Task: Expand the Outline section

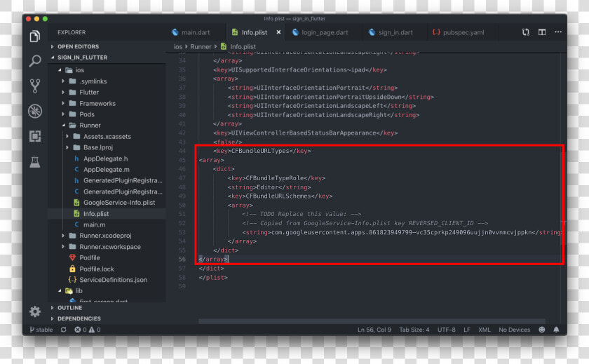Action: tap(69, 308)
